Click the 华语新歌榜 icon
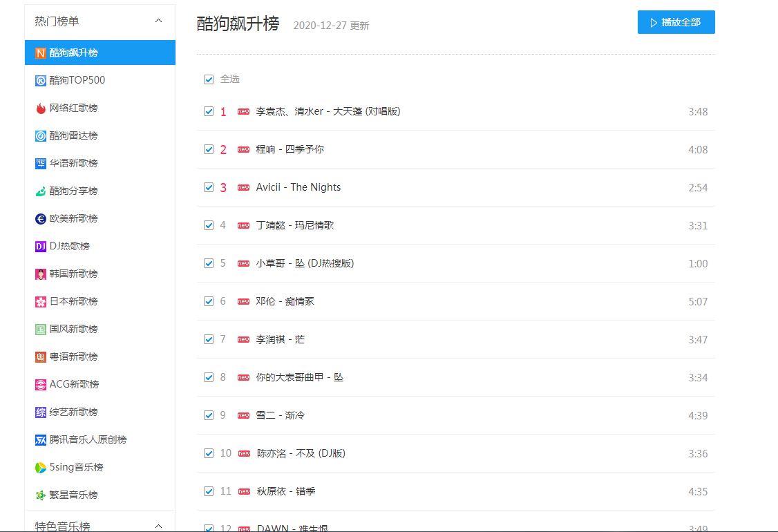 (41, 163)
